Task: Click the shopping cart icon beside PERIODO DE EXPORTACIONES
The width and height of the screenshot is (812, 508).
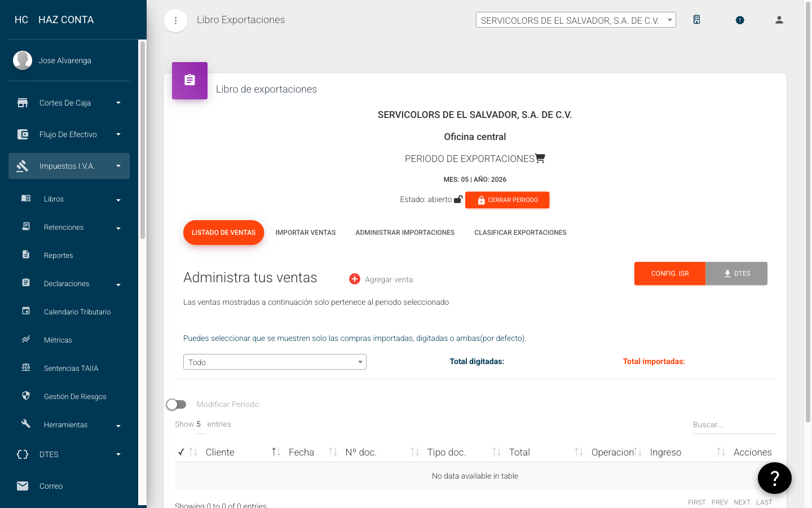Action: coord(540,159)
